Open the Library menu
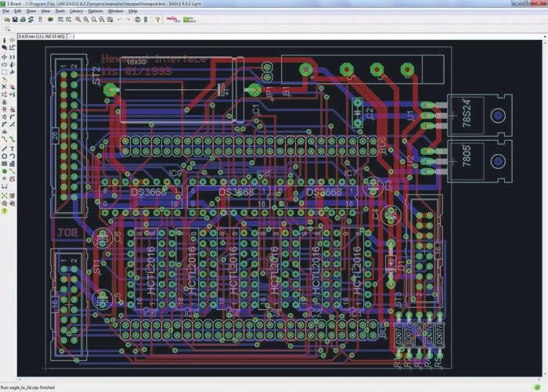 (x=76, y=11)
